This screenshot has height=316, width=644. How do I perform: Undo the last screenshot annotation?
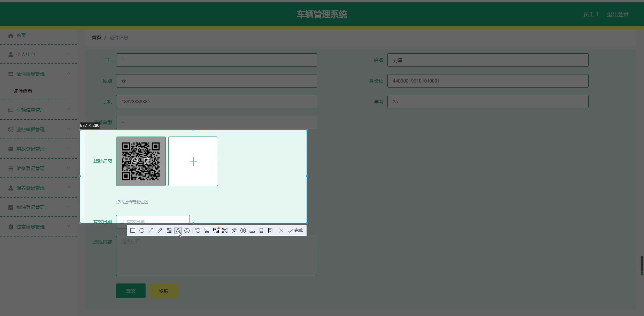198,230
